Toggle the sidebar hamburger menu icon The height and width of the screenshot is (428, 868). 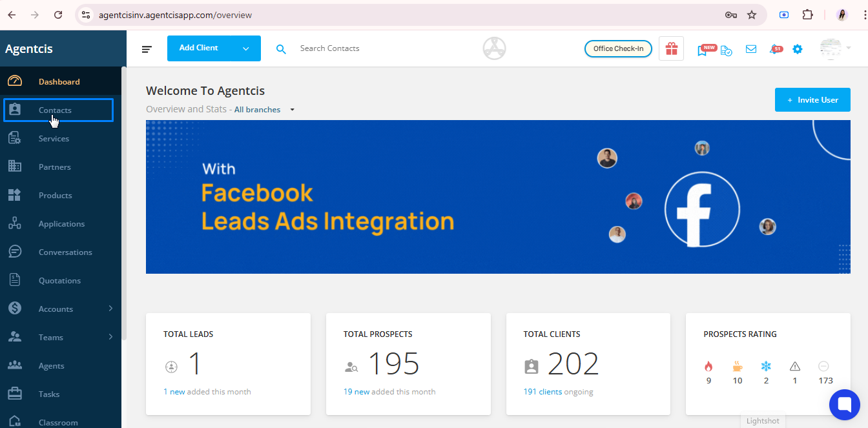click(147, 49)
